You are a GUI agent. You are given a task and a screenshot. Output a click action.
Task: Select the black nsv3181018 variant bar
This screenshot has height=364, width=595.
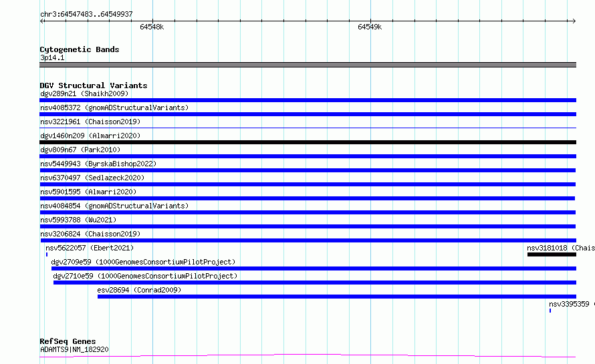point(552,254)
